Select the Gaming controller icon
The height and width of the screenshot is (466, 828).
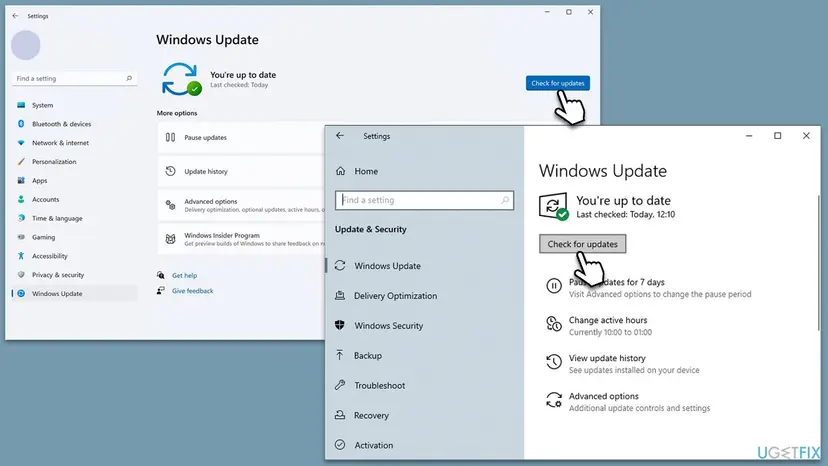pos(21,237)
